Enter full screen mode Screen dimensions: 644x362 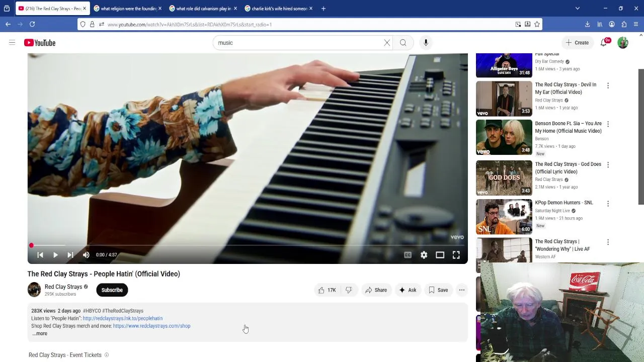click(x=456, y=255)
